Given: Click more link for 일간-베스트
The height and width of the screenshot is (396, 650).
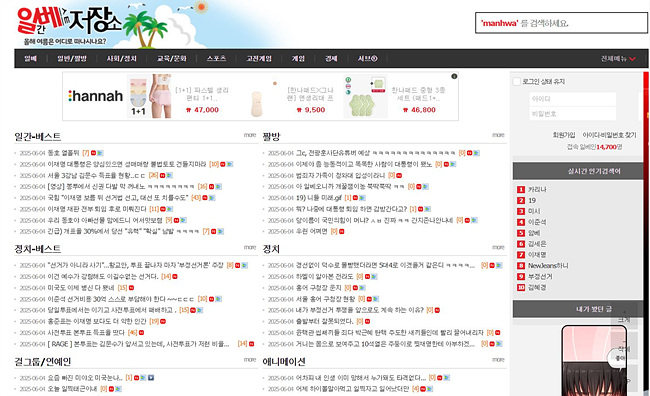Looking at the screenshot, I should pos(250,135).
